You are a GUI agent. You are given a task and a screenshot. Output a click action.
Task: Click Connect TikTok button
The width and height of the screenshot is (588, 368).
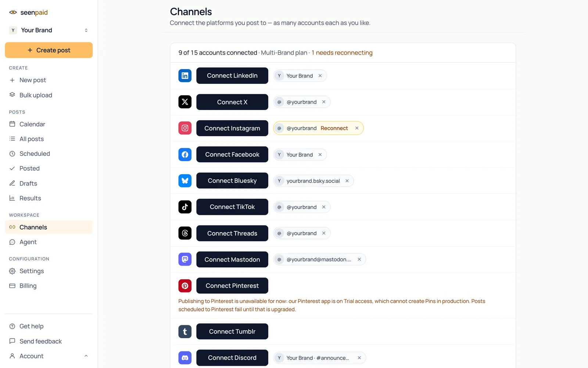point(232,207)
